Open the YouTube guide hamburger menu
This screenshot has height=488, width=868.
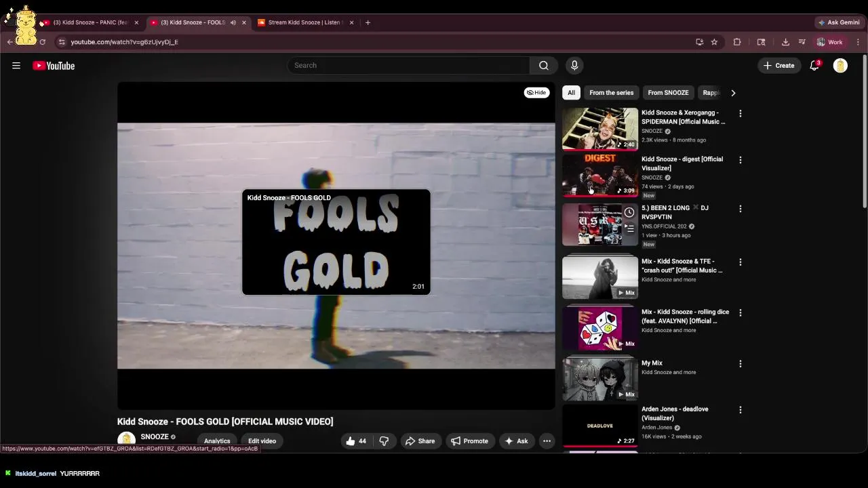coord(16,66)
